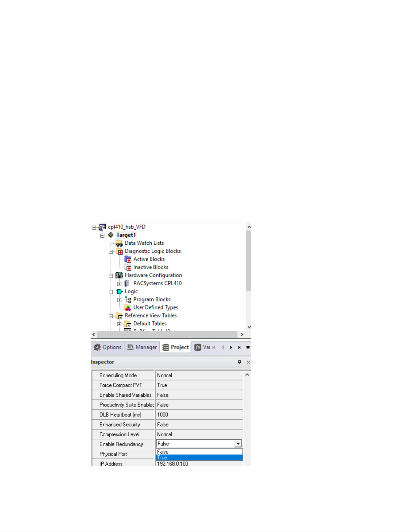This screenshot has height=532, width=411.
Task: Click the PACSystems CPL410 module icon
Action: pyautogui.click(x=127, y=284)
